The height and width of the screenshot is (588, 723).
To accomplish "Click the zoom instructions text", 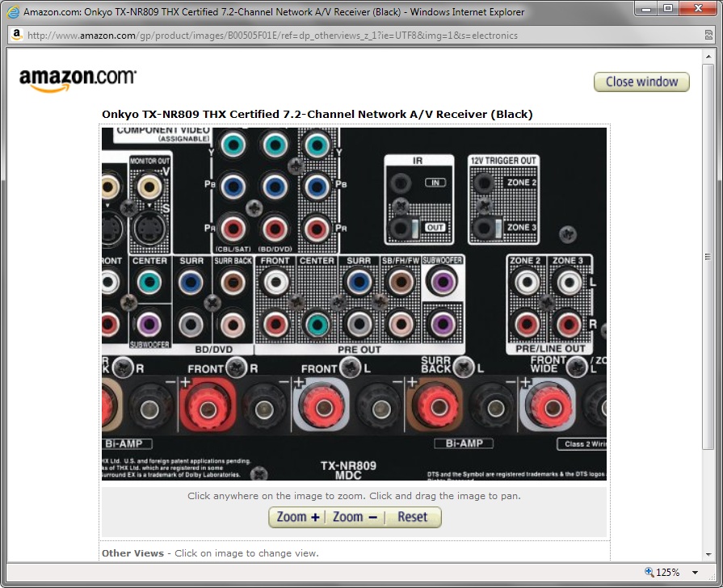I will [354, 496].
